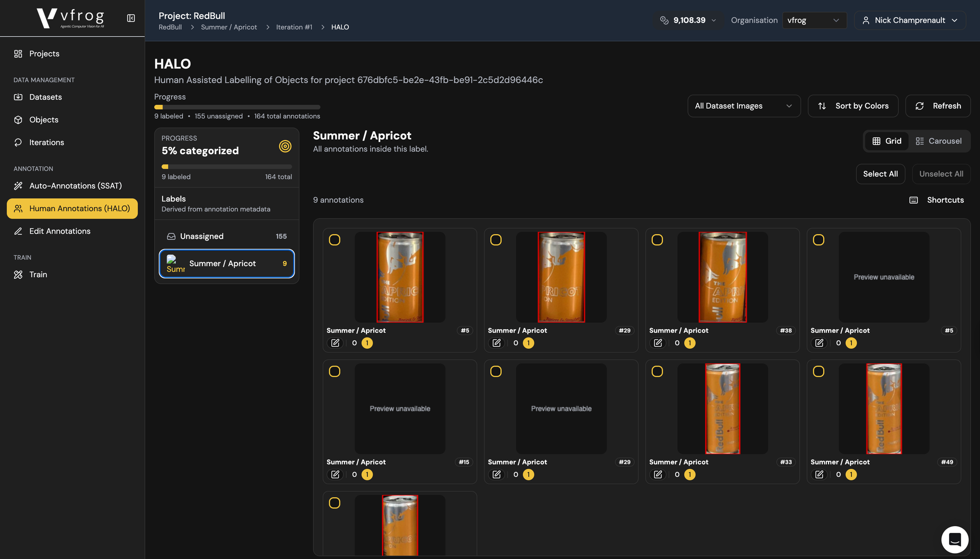Click the edit icon on annotation #38
This screenshot has height=559, width=980.
point(658,343)
